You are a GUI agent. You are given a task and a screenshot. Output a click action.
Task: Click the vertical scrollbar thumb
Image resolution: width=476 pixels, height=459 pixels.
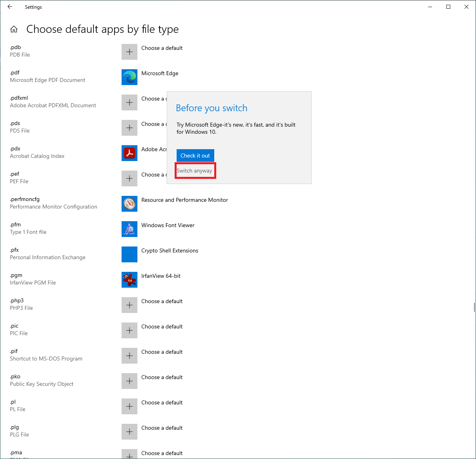tap(474, 307)
